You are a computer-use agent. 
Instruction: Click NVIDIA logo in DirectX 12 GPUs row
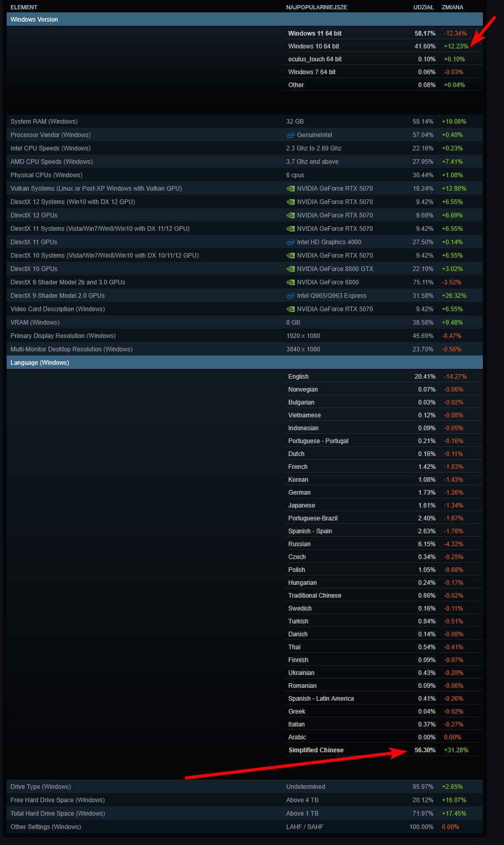(291, 215)
